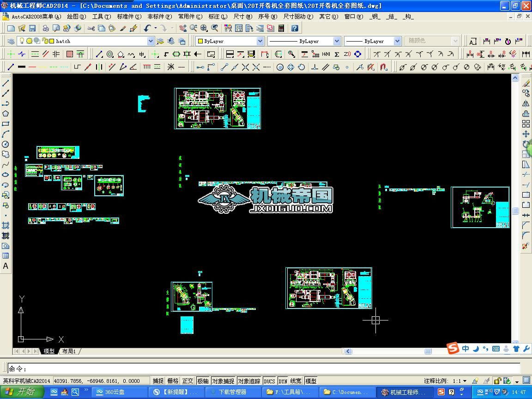Click the Erase tool at top of right toolbar
The image size is (532, 399).
(526, 83)
